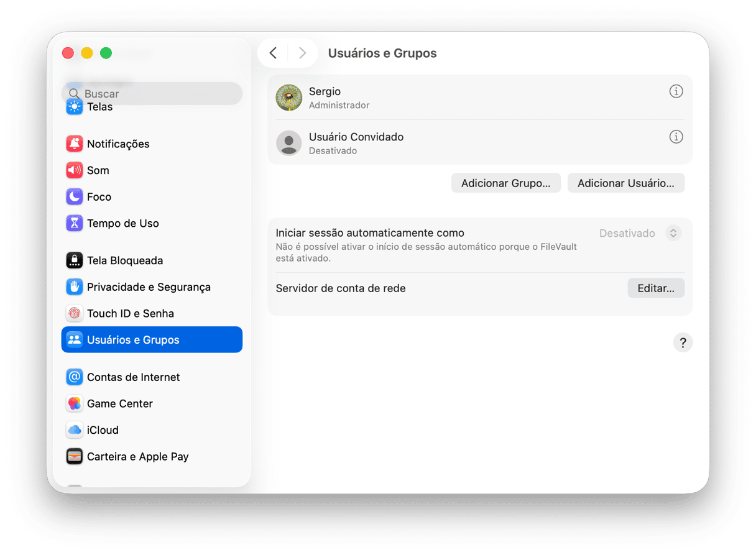Open the Game Center icon

[x=75, y=403]
